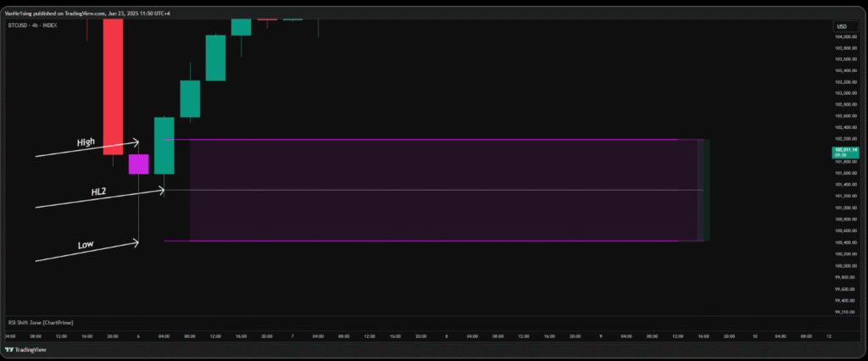Select the "High" text annotation

click(x=86, y=142)
